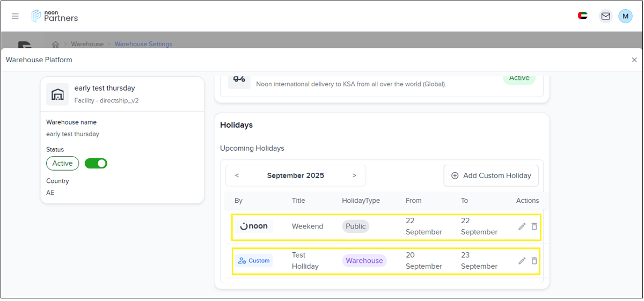Open the Warehouse breadcrumb link

(x=87, y=44)
